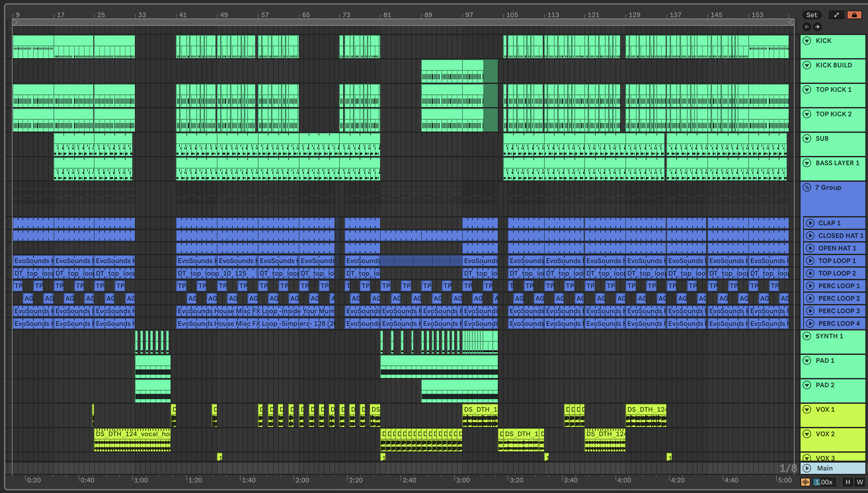This screenshot has height=493, width=868.
Task: Collapse the SUB track
Action: pos(807,138)
